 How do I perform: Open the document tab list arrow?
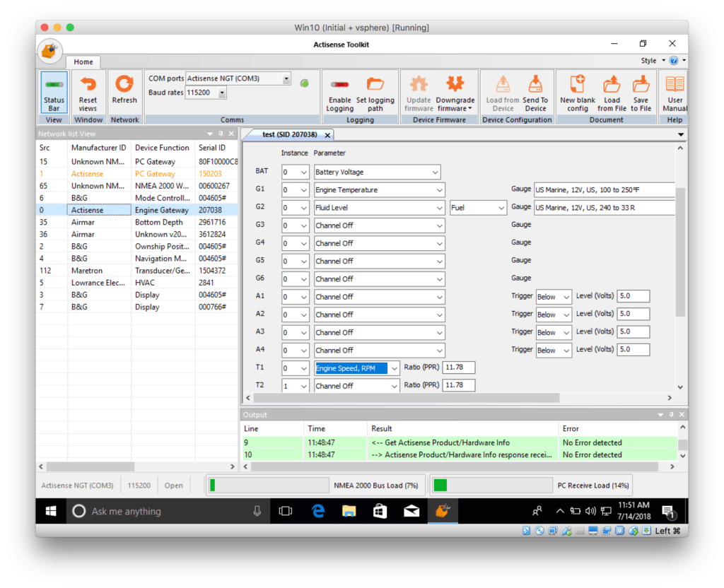[681, 135]
